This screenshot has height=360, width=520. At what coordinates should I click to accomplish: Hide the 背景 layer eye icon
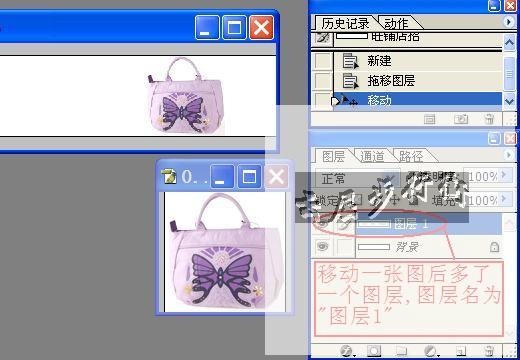click(x=322, y=247)
